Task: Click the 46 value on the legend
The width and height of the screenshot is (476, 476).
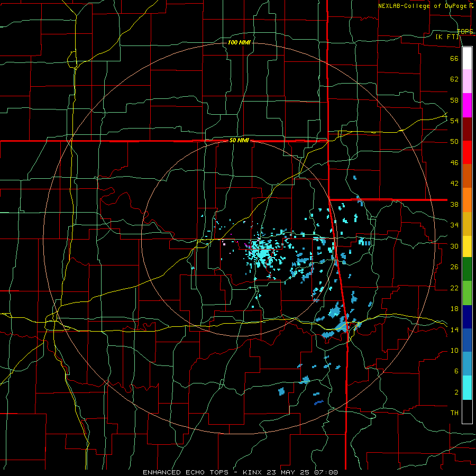Action: point(454,163)
